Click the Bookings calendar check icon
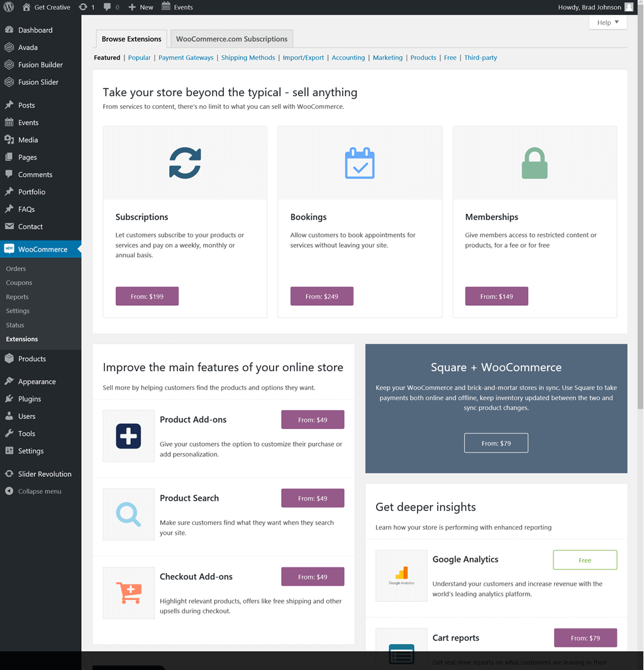The width and height of the screenshot is (644, 670). [360, 163]
